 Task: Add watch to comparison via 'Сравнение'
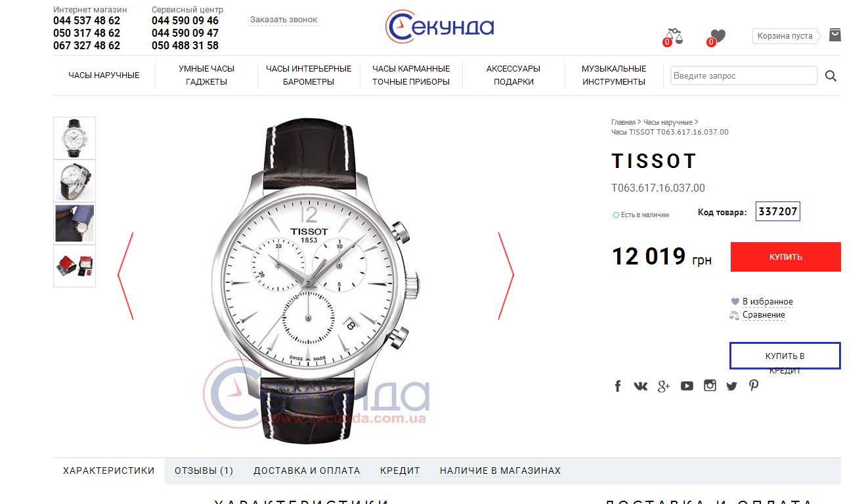764,315
